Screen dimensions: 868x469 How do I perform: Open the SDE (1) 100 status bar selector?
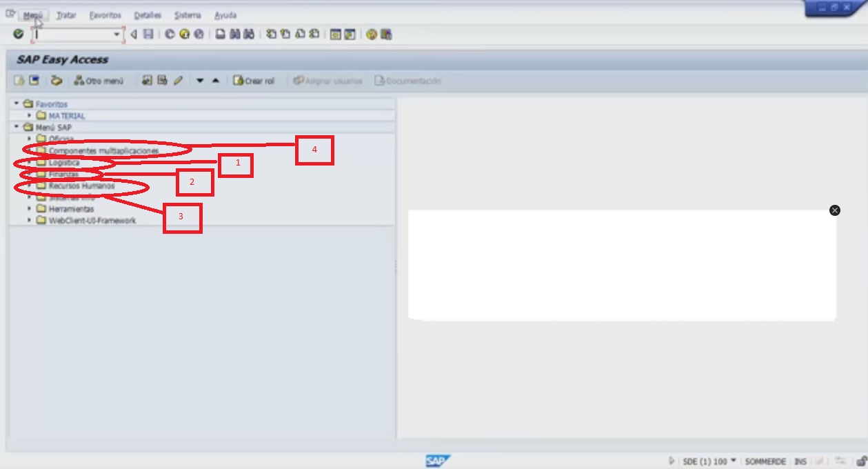pos(710,461)
